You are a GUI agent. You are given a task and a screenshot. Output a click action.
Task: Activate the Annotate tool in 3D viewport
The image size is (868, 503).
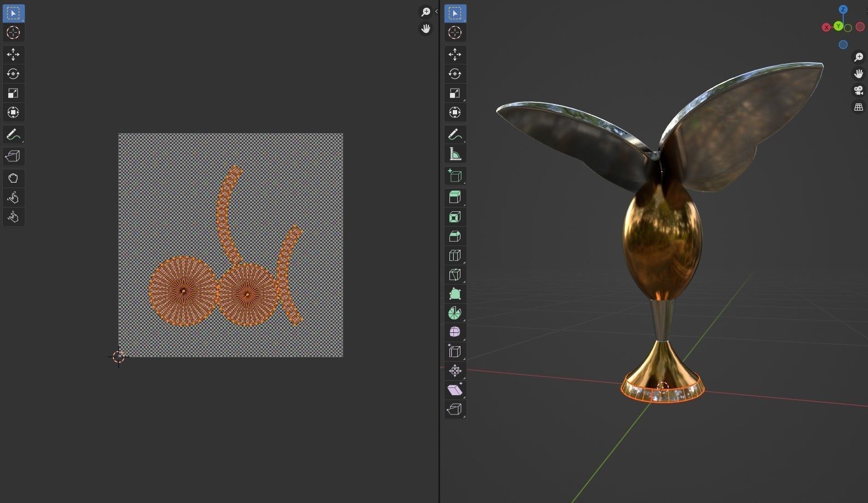[455, 134]
